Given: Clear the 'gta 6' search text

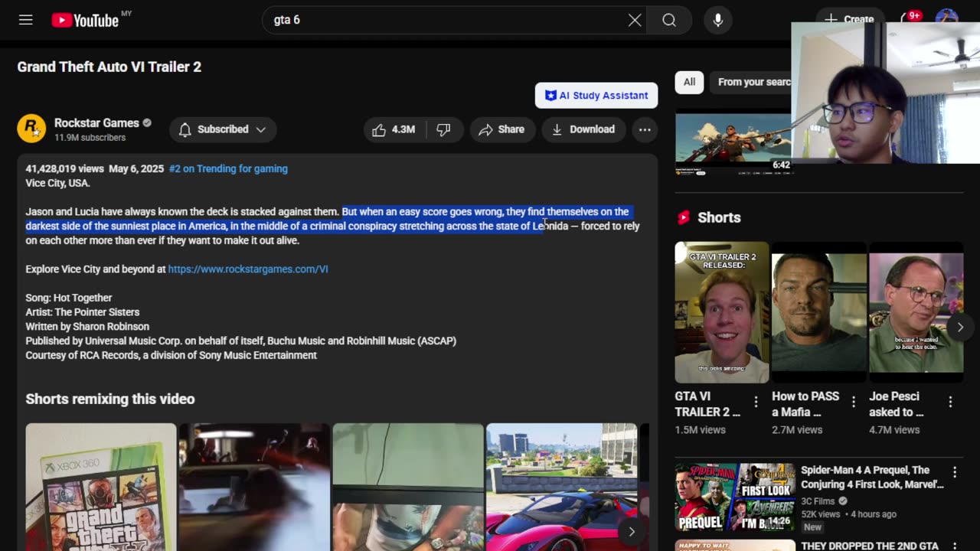Looking at the screenshot, I should click(635, 20).
